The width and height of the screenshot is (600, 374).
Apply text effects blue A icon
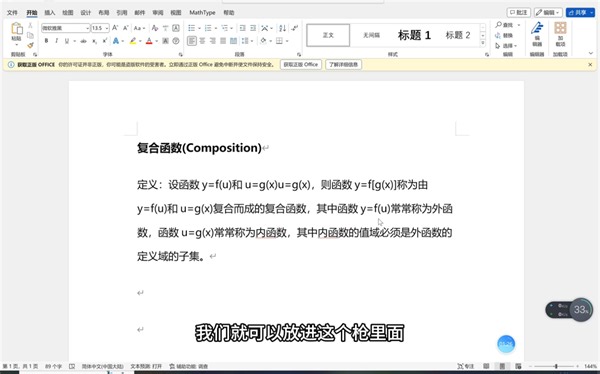click(116, 41)
